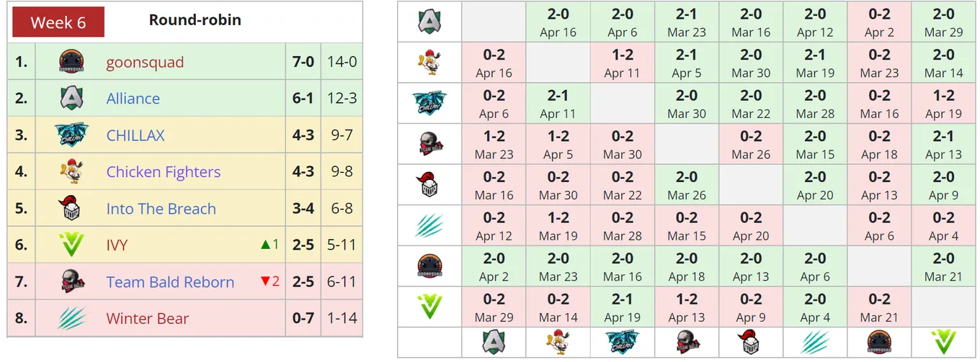
Task: Select the Week 6 tab
Action: tap(58, 22)
